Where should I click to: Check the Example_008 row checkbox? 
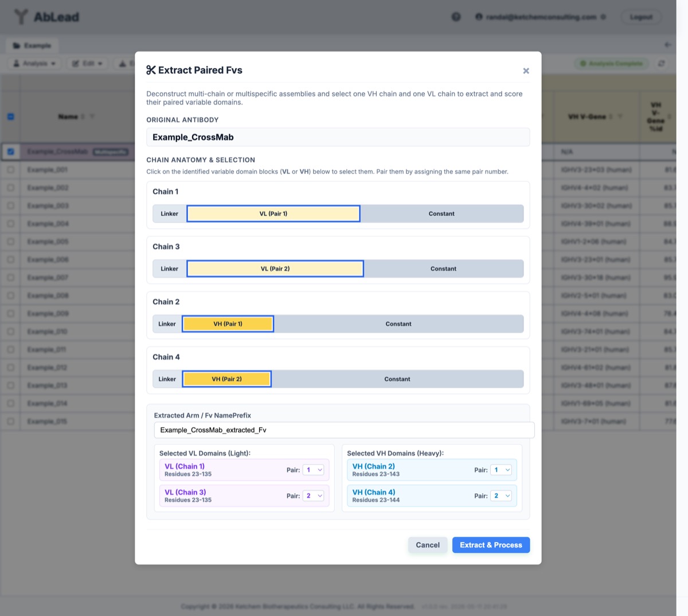click(10, 295)
